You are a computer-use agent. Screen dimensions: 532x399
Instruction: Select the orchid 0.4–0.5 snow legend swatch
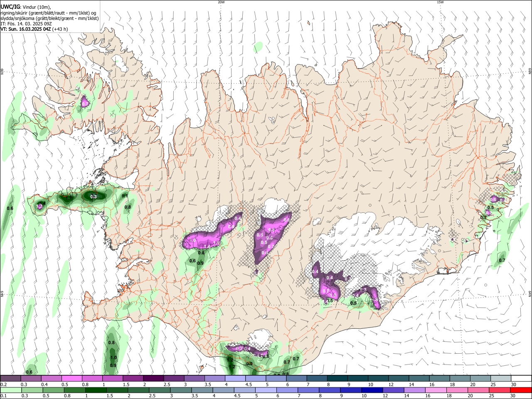tap(52, 378)
